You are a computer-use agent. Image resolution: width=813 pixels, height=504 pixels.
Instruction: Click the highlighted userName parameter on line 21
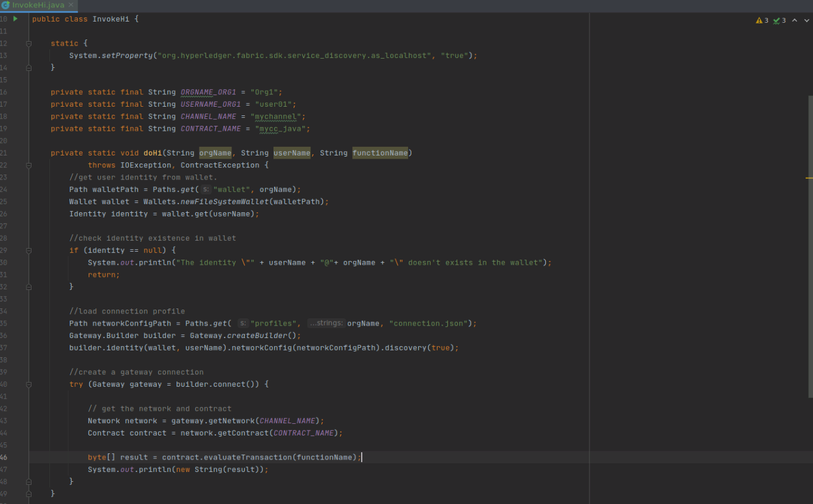292,153
